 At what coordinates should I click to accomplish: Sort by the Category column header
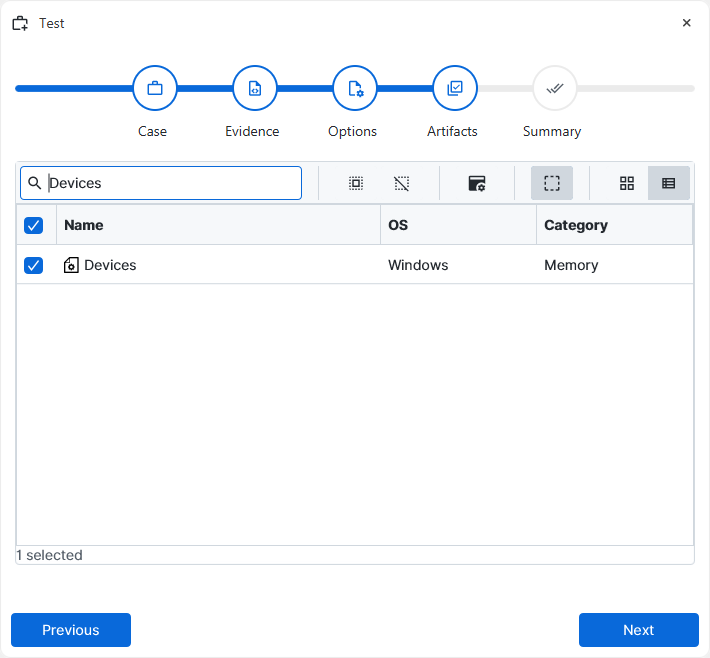click(575, 225)
